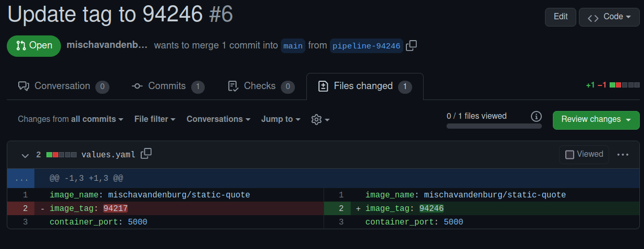644x249 pixels.
Task: Open the three-dot file options menu
Action: [x=623, y=155]
